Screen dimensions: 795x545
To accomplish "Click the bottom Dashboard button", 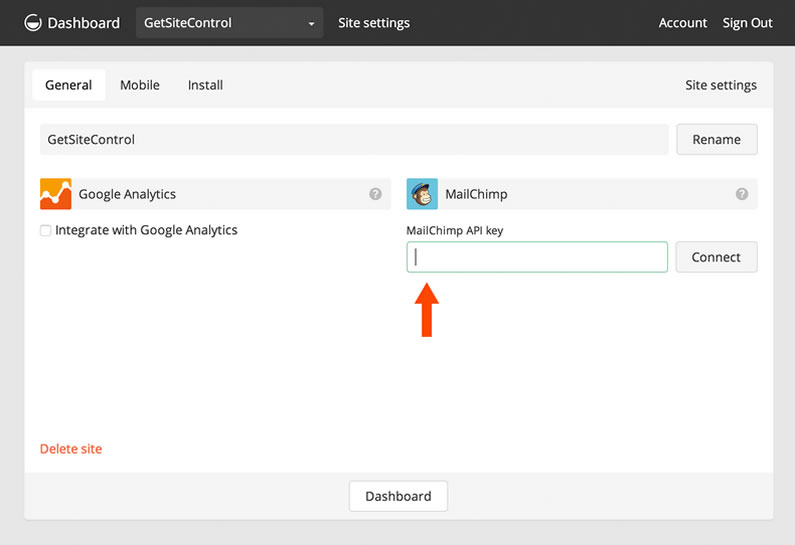I will point(399,496).
